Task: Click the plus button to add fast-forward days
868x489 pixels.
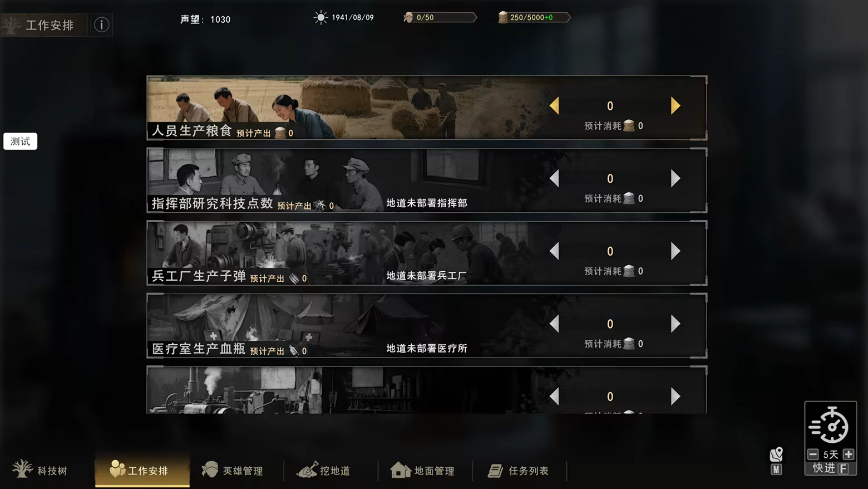Action: pyautogui.click(x=849, y=454)
